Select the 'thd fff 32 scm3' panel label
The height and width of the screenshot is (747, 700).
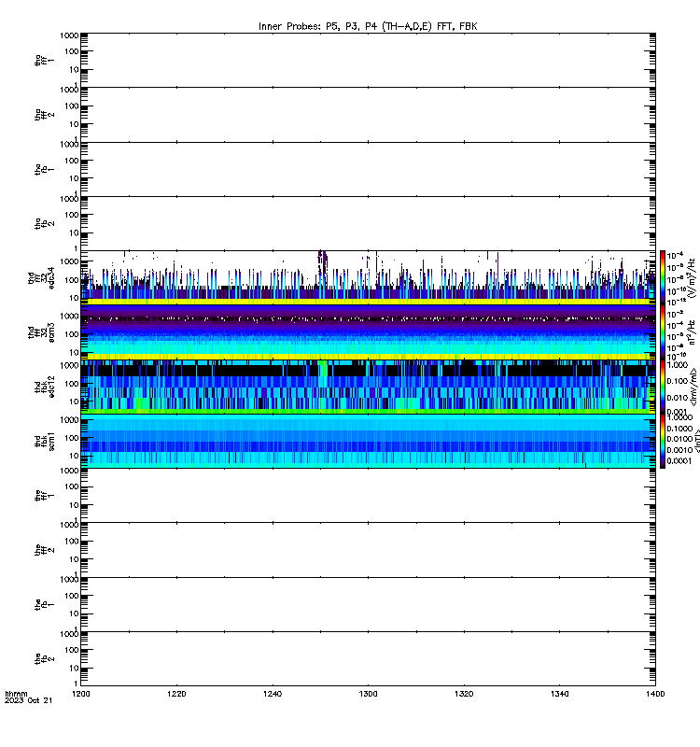[x=41, y=332]
